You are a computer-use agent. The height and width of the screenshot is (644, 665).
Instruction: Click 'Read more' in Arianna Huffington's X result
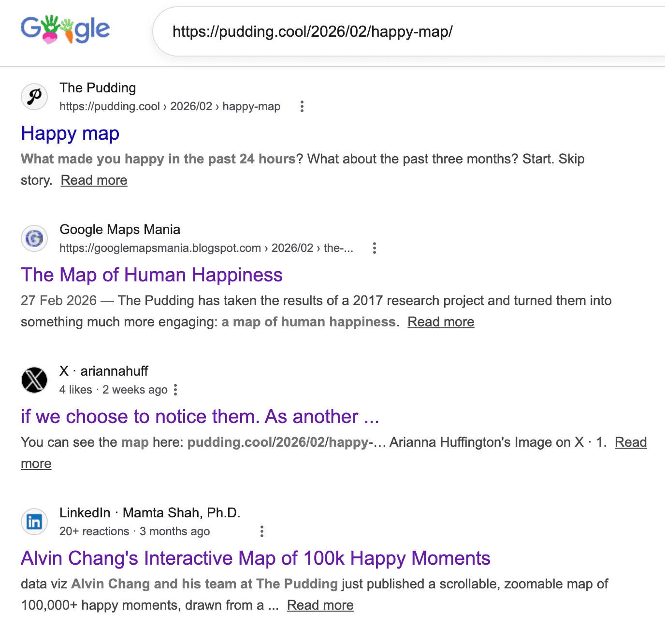coord(631,442)
